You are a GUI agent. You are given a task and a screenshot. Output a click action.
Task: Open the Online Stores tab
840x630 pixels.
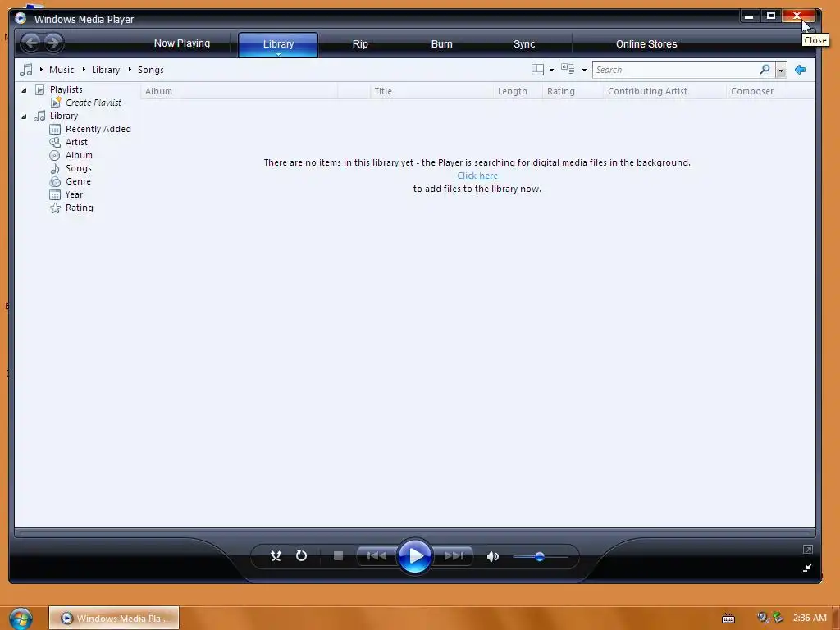point(646,44)
